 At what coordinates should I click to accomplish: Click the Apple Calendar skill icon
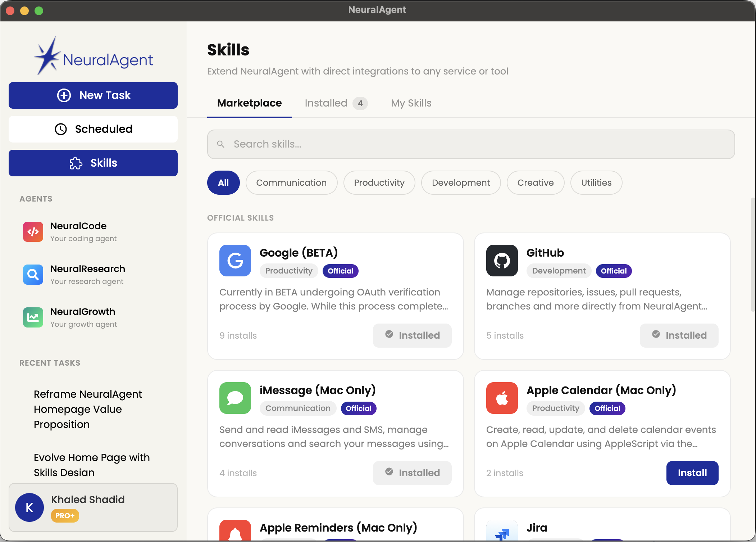pyautogui.click(x=502, y=398)
